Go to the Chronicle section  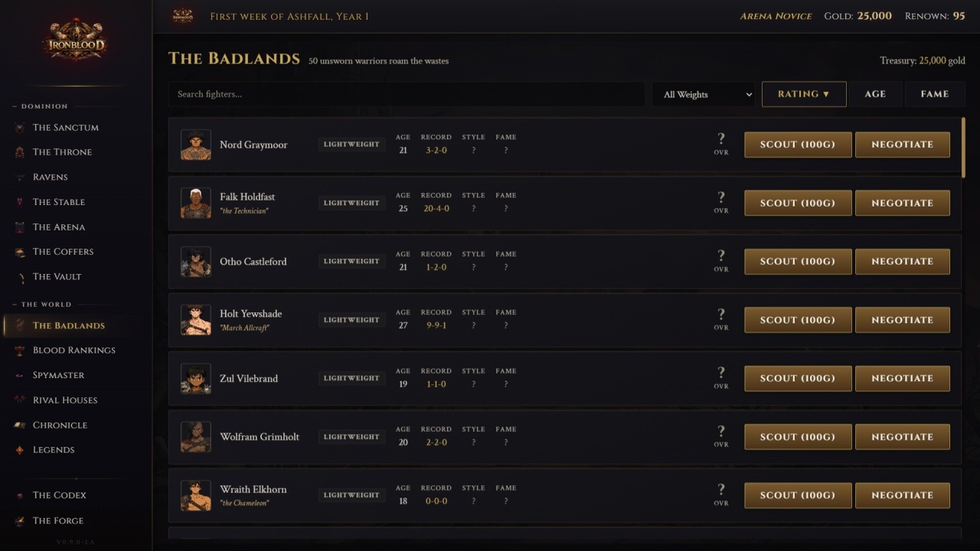pyautogui.click(x=60, y=425)
